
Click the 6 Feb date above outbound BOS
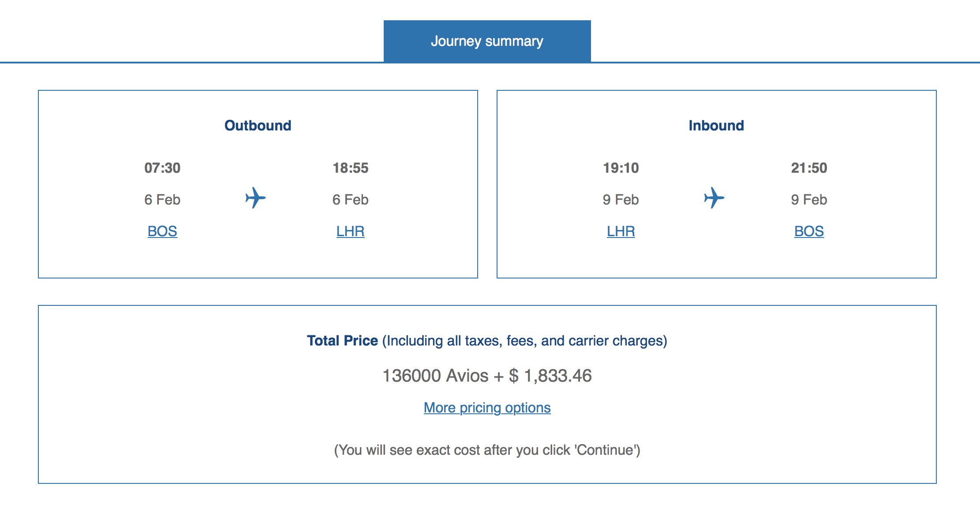pos(162,200)
